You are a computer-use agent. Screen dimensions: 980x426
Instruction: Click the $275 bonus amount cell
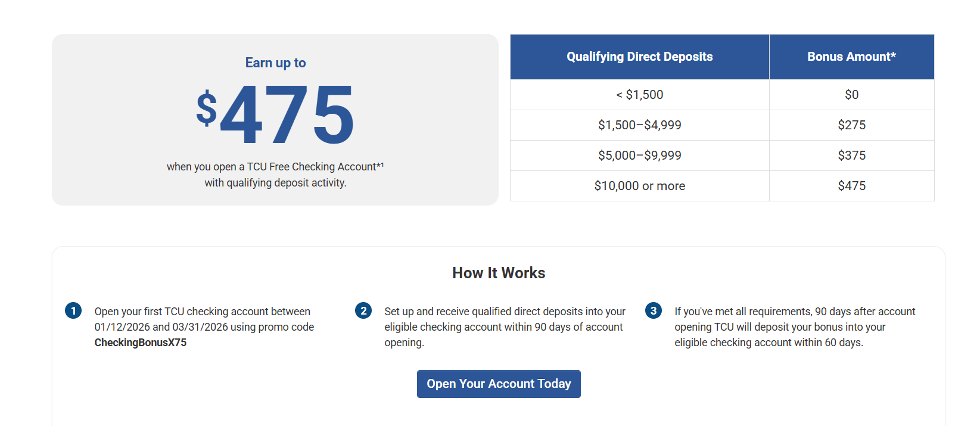(851, 125)
